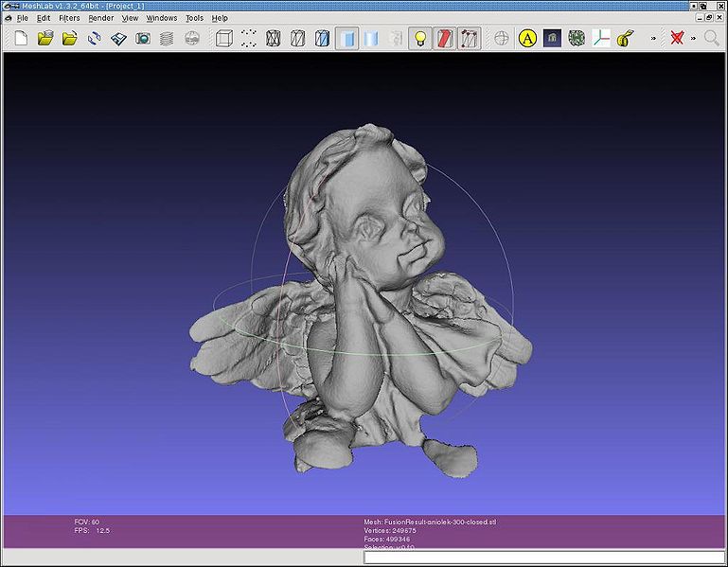This screenshot has width=728, height=567.
Task: Click the dark blue building icon
Action: (x=552, y=39)
